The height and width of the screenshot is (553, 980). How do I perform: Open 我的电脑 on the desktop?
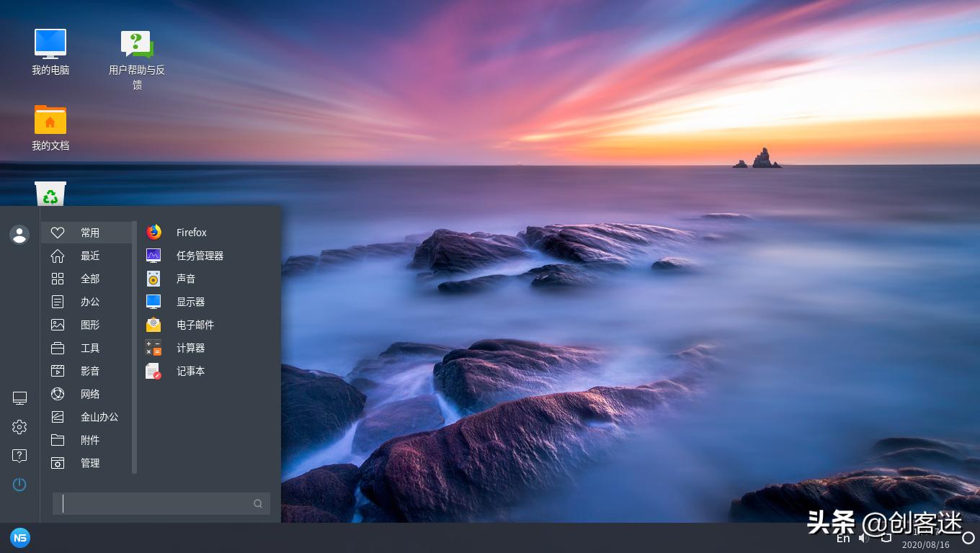pos(50,43)
